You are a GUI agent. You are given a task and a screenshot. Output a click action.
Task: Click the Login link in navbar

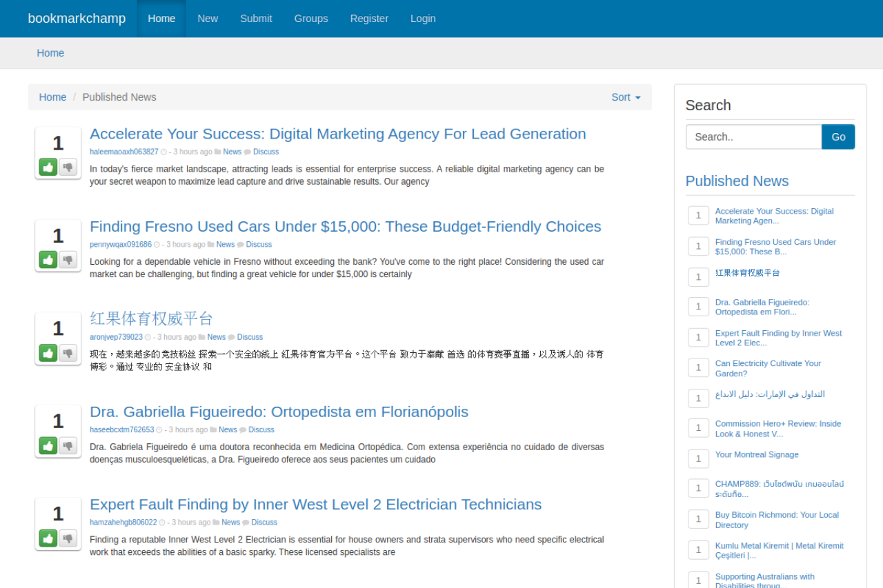[423, 19]
